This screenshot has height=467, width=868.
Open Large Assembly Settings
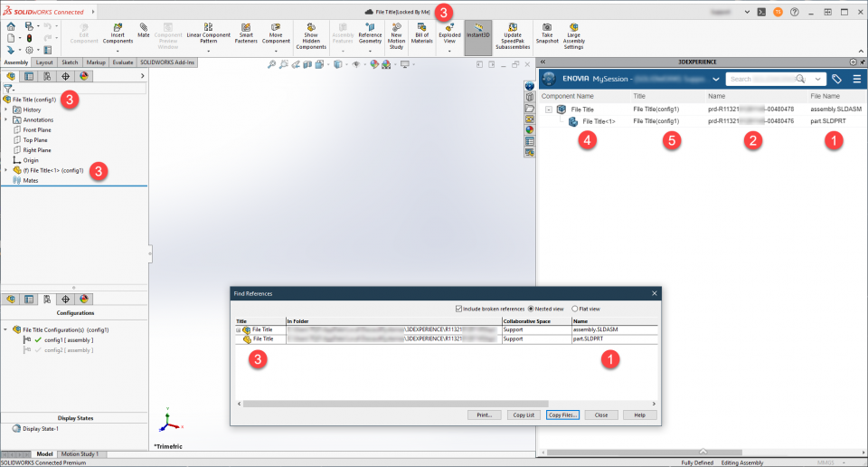573,36
